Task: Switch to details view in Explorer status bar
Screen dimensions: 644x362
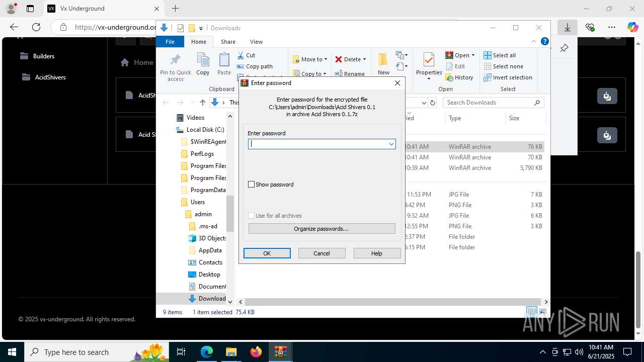Action: (x=531, y=312)
